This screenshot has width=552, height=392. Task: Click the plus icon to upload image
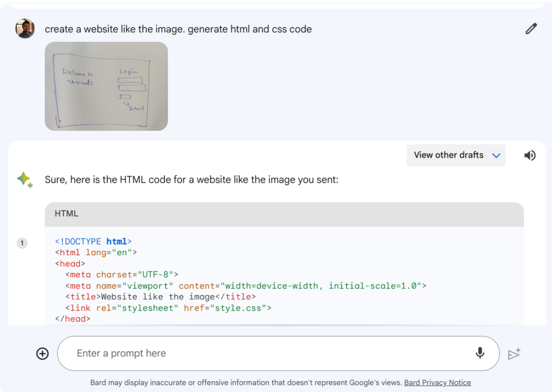[x=43, y=354]
